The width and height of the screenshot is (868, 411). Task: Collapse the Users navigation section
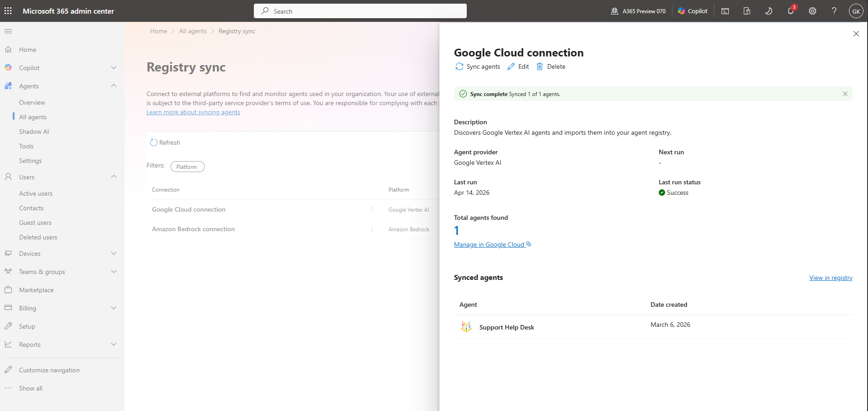[x=114, y=177]
